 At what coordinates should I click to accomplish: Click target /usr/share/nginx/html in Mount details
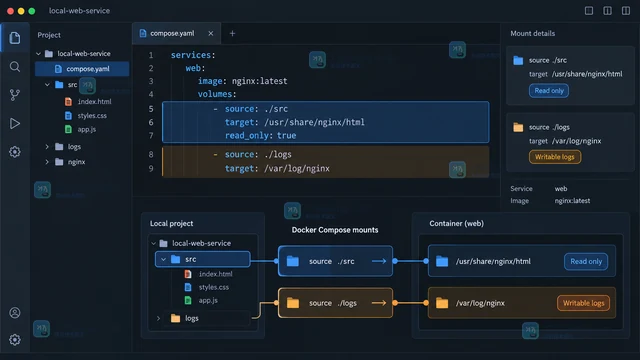point(576,74)
